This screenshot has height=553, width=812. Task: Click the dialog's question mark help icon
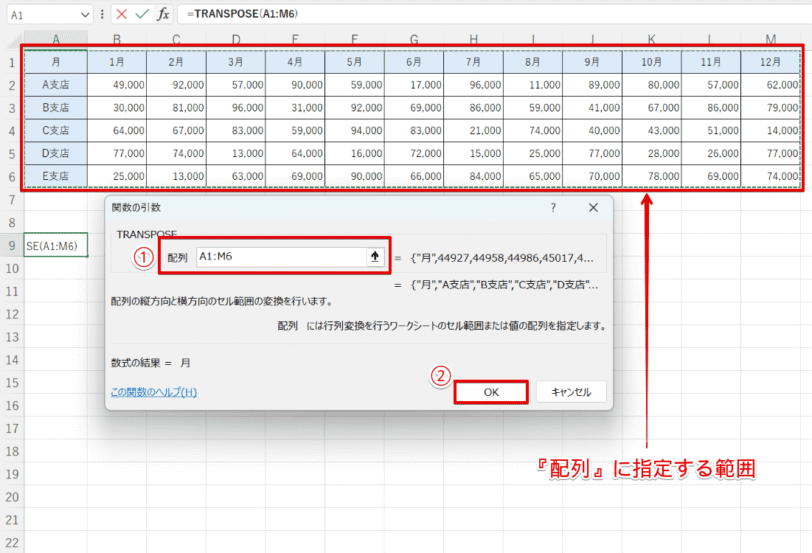(553, 208)
